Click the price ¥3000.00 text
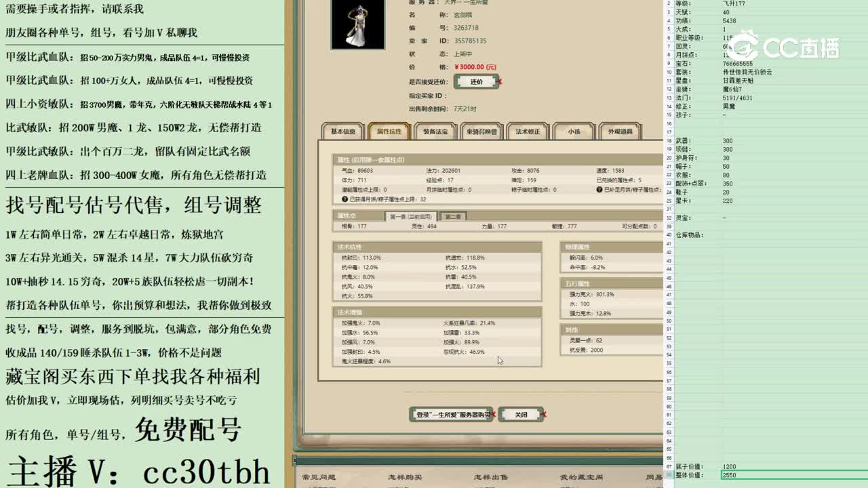The height and width of the screenshot is (488, 868). [x=475, y=67]
